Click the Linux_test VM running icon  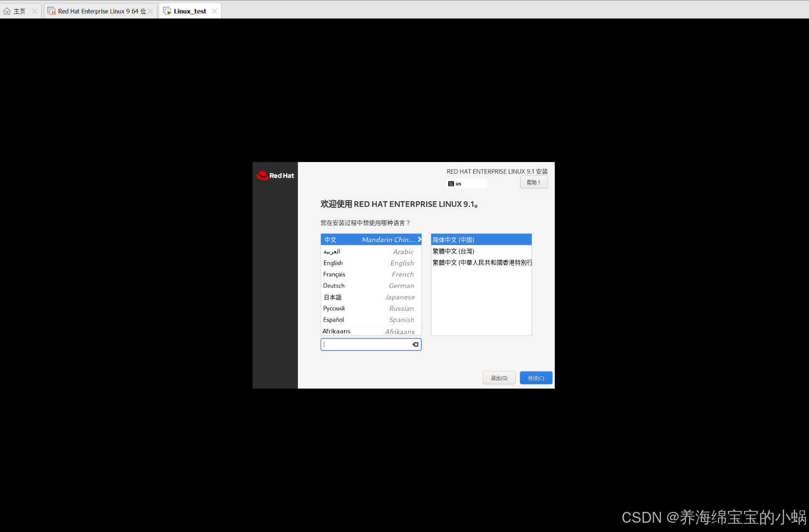tap(167, 11)
